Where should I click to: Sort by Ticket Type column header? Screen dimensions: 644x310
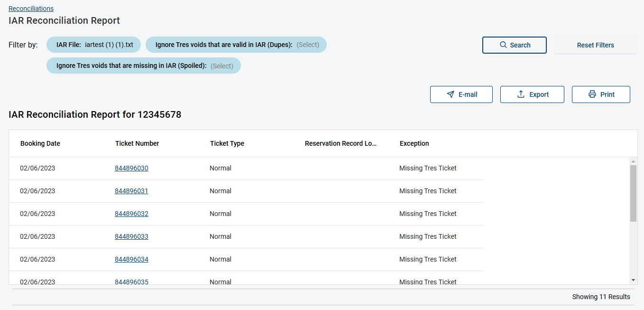(227, 143)
